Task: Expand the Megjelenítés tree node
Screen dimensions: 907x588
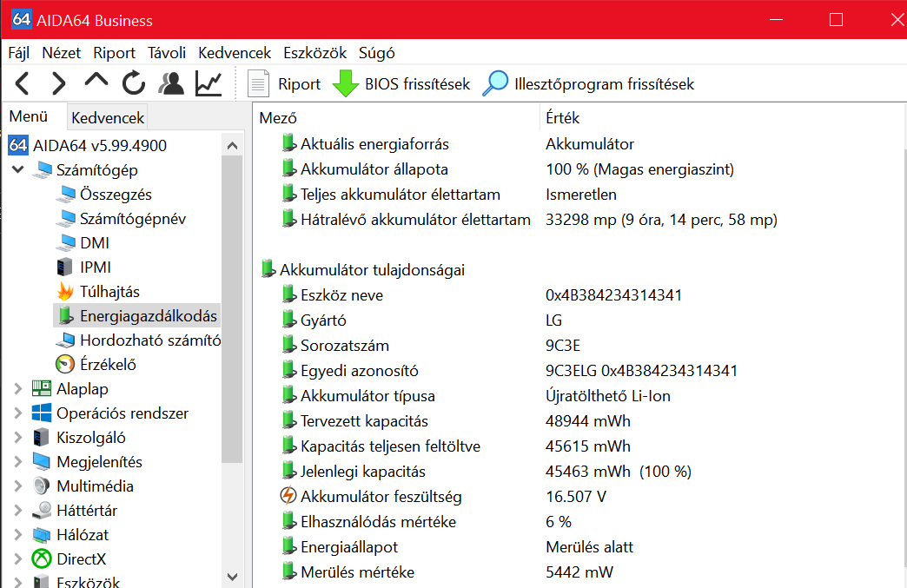Action: point(18,461)
